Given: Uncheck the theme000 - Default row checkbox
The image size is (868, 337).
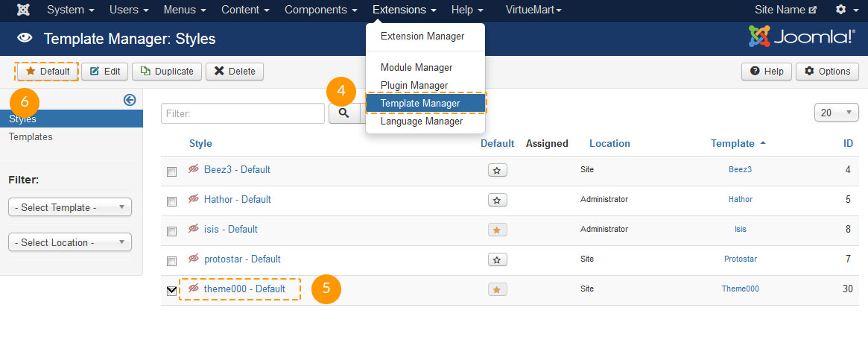Looking at the screenshot, I should click(x=171, y=291).
